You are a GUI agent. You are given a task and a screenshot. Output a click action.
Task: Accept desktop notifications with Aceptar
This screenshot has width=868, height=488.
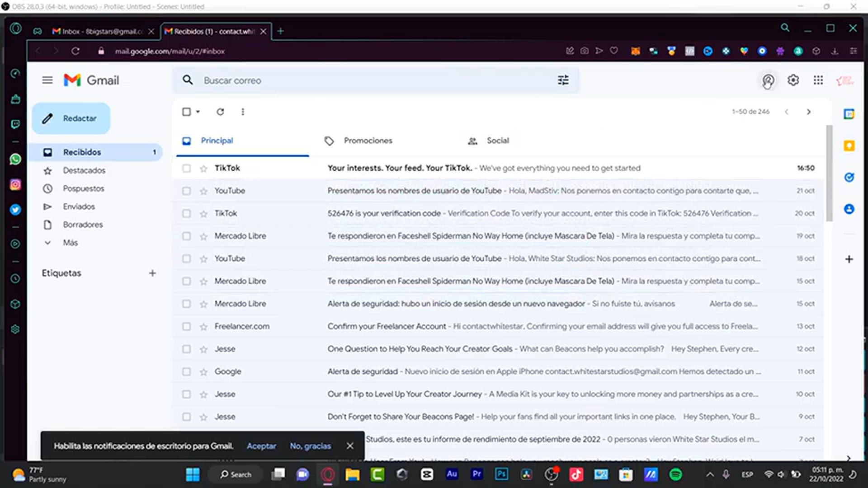point(261,446)
